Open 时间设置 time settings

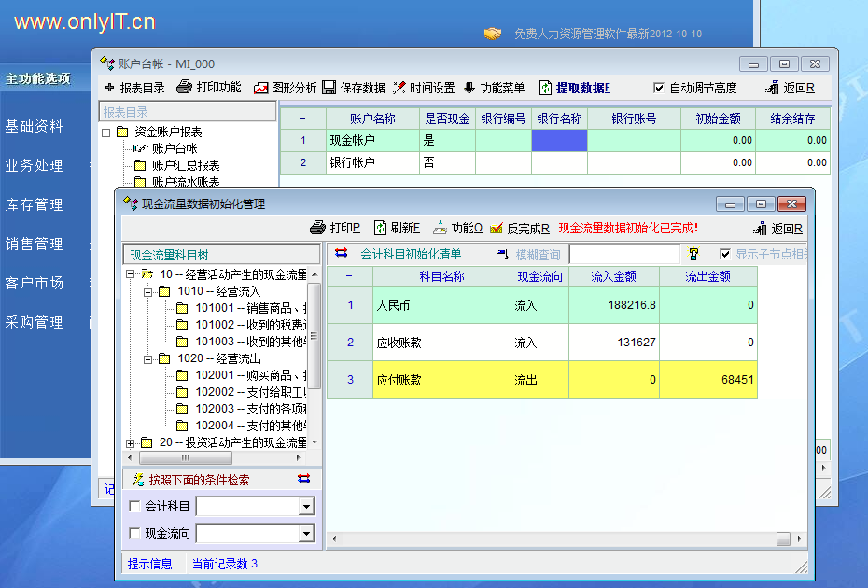399,88
